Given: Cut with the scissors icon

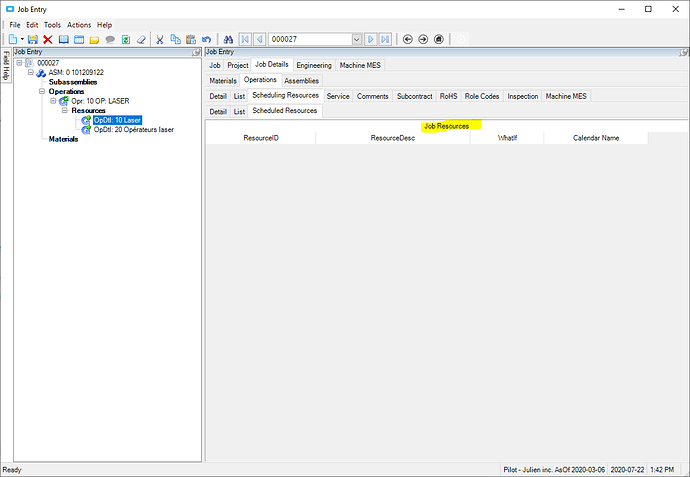Looking at the screenshot, I should (160, 39).
